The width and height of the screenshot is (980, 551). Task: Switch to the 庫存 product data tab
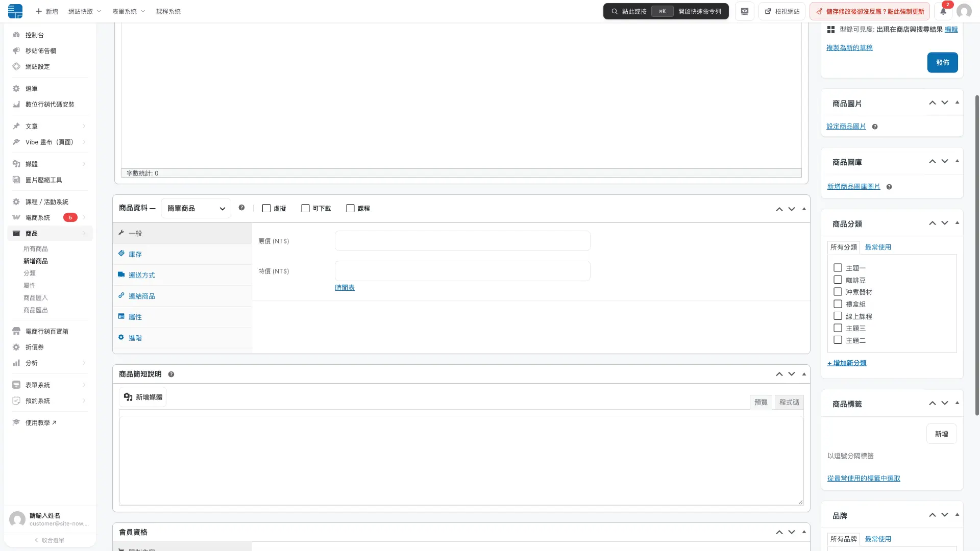pyautogui.click(x=182, y=254)
